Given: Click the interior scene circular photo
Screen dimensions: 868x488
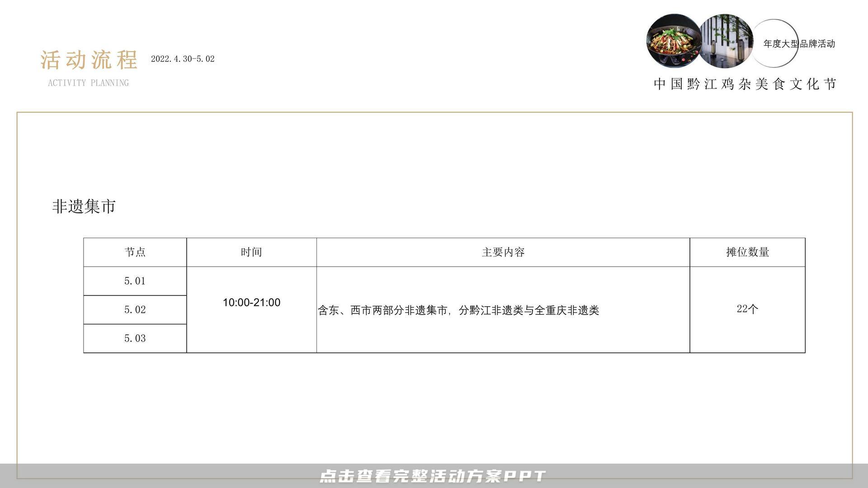Looking at the screenshot, I should click(726, 41).
